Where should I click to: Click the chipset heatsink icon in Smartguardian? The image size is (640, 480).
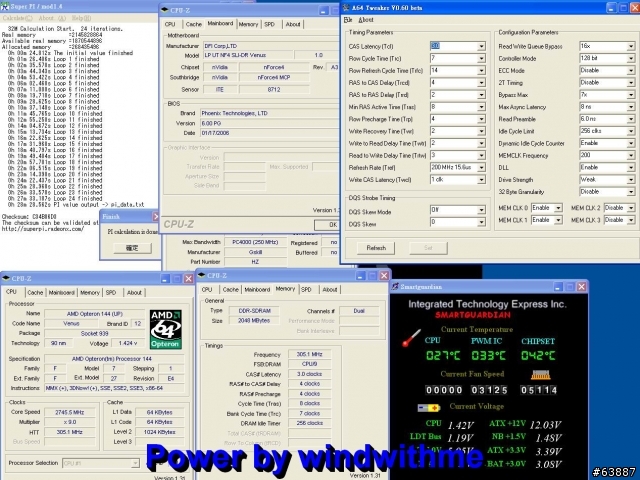[540, 374]
